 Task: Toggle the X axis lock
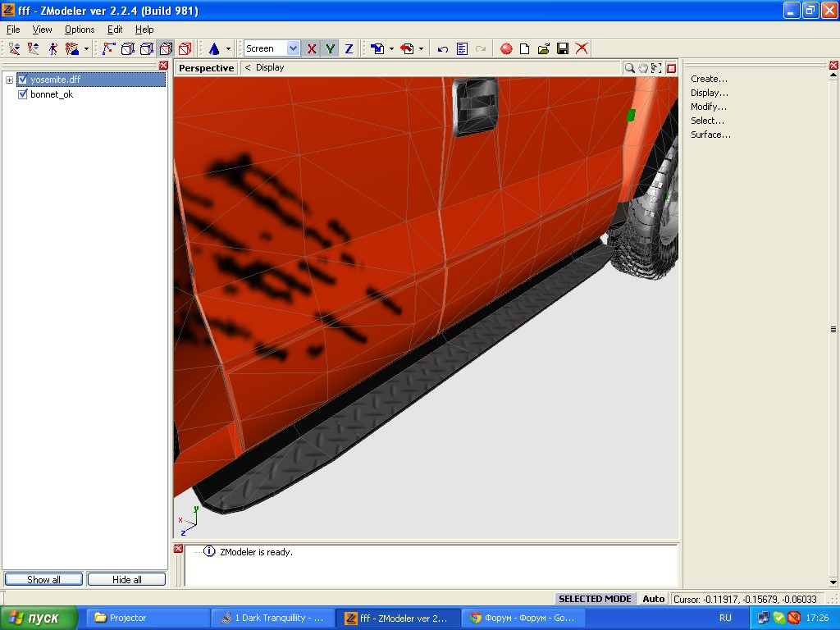[311, 48]
